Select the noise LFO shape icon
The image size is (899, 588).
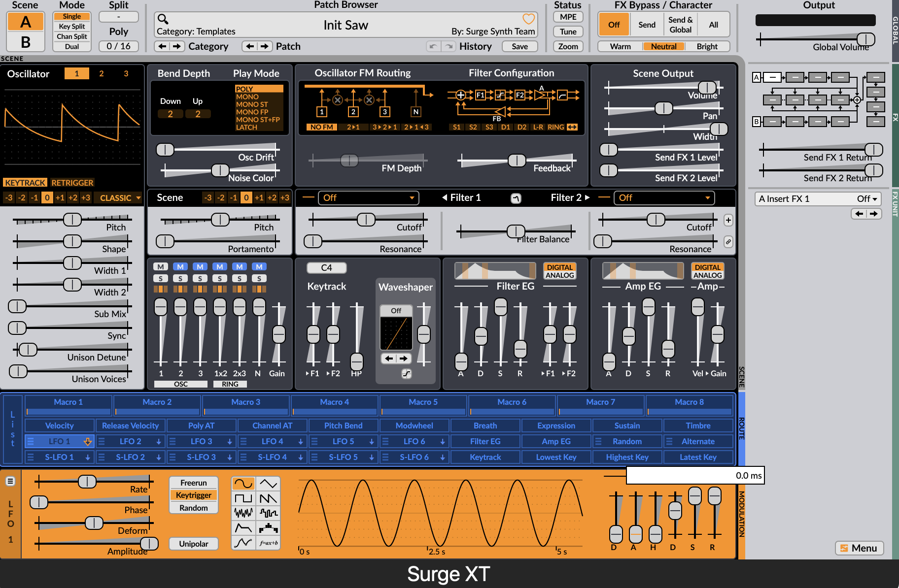243,512
